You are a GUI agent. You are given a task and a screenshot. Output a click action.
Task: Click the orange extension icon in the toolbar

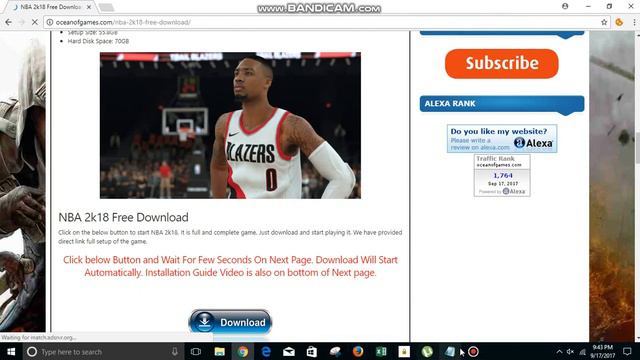[619, 22]
